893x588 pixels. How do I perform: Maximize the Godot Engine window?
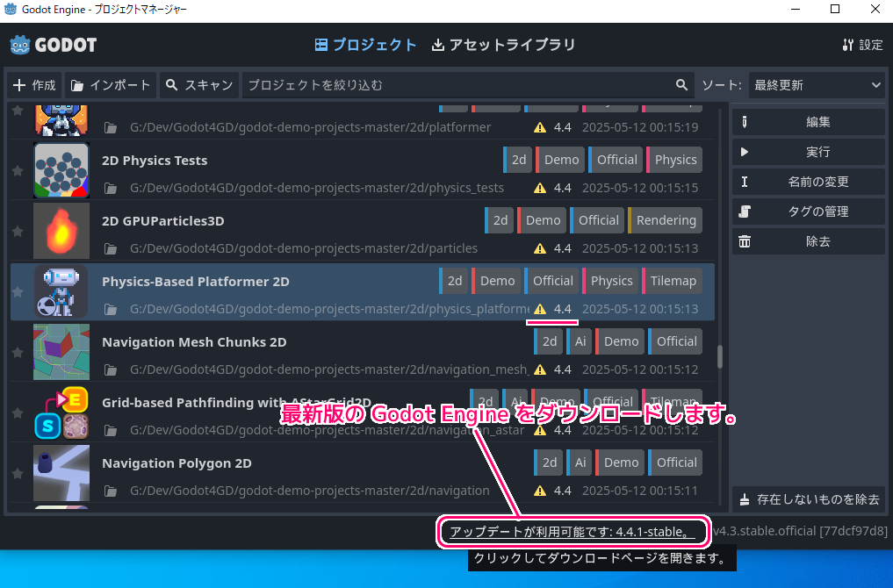[835, 9]
